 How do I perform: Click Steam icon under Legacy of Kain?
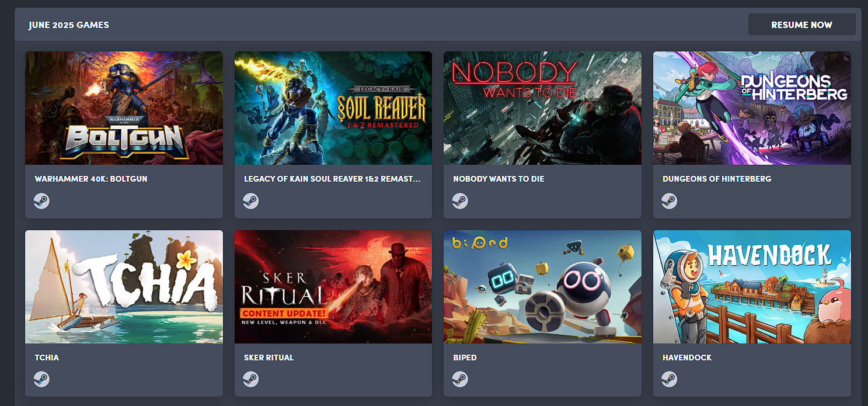coord(251,201)
